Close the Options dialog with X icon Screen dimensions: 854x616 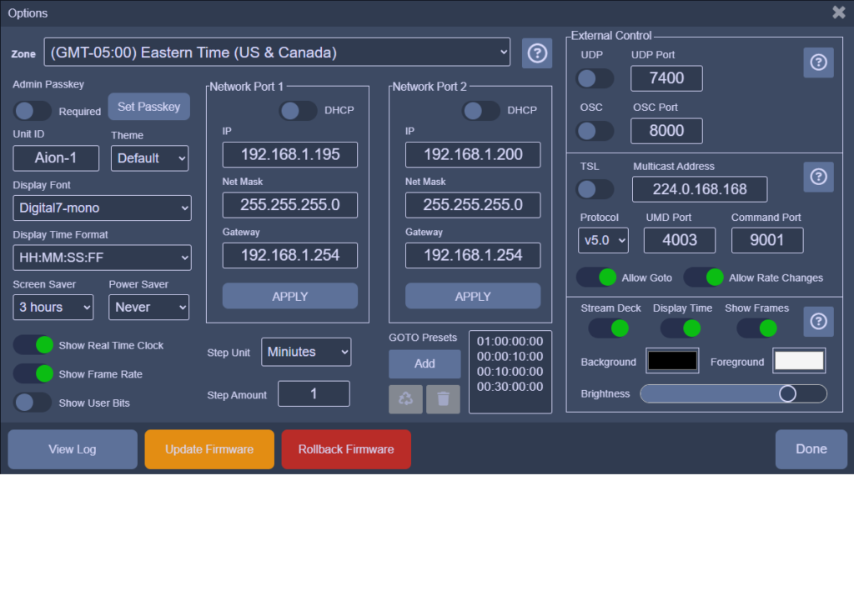(838, 13)
